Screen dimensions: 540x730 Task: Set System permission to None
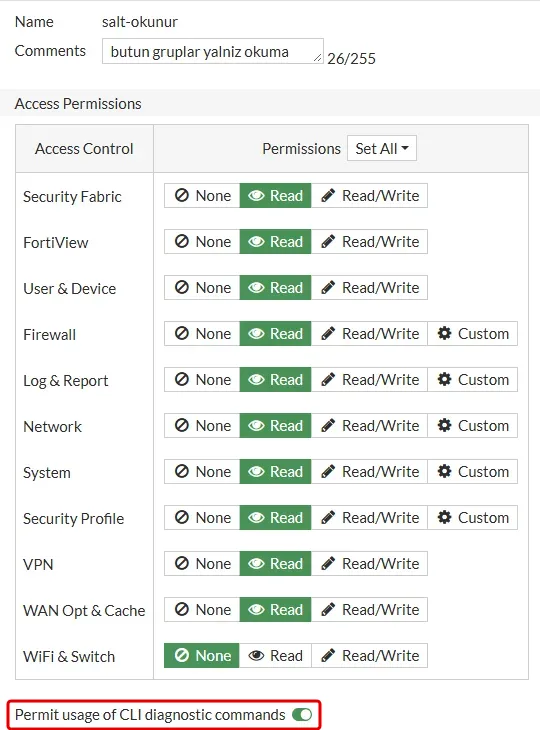click(202, 472)
